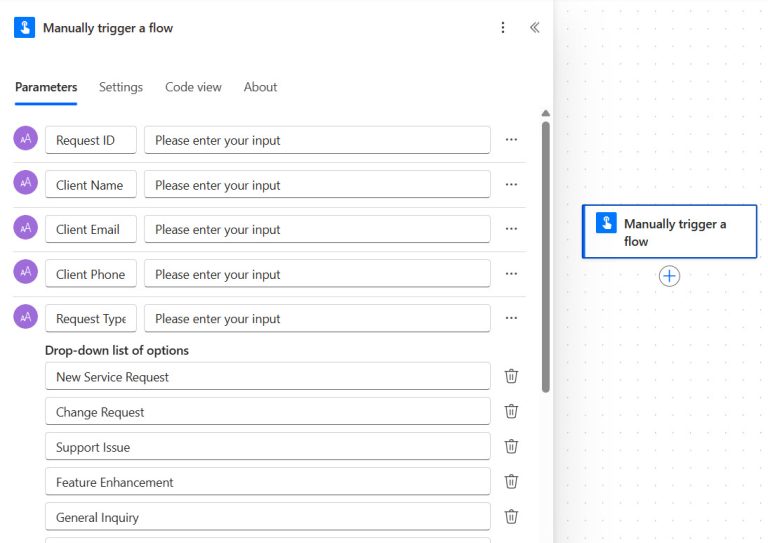Switch to the Parameters tab

coord(46,87)
